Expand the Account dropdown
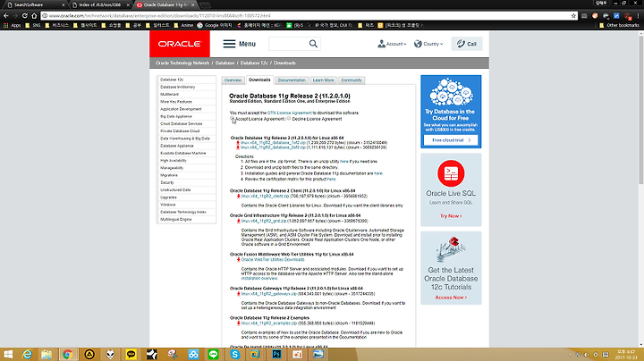 tap(392, 44)
